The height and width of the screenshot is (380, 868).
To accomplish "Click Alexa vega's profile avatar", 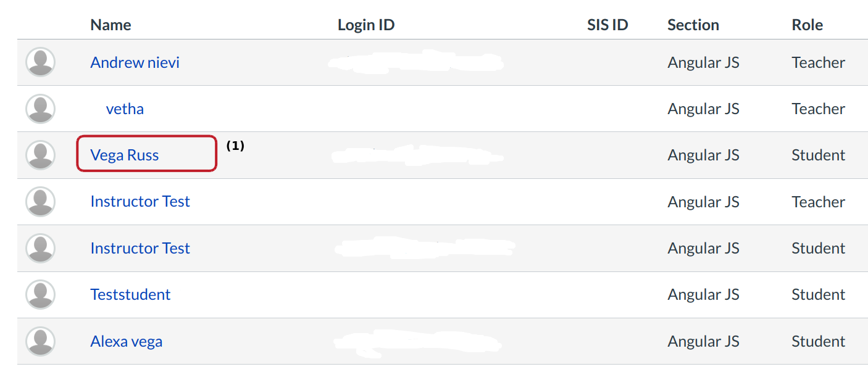I will click(40, 341).
